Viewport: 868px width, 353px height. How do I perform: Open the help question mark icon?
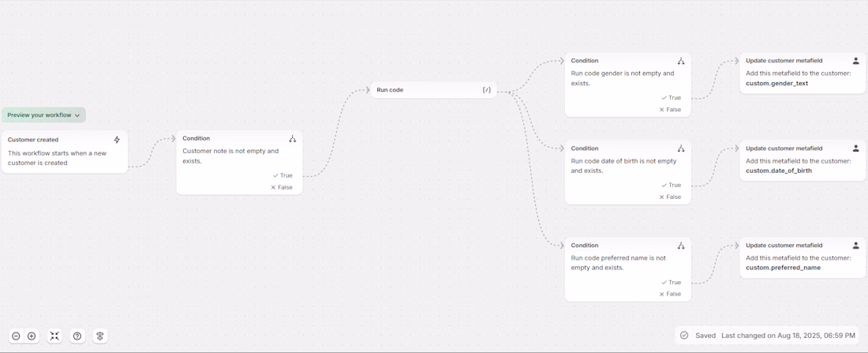coord(77,336)
